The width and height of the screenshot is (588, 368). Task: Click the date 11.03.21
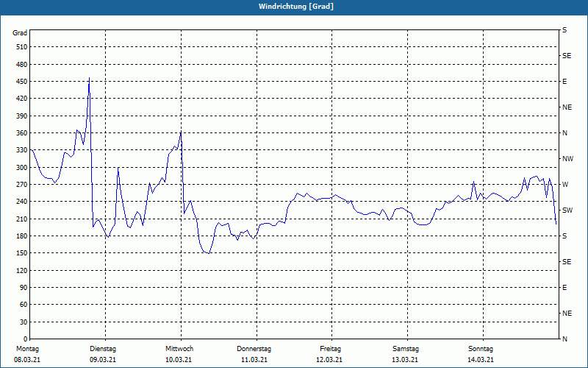(x=254, y=360)
